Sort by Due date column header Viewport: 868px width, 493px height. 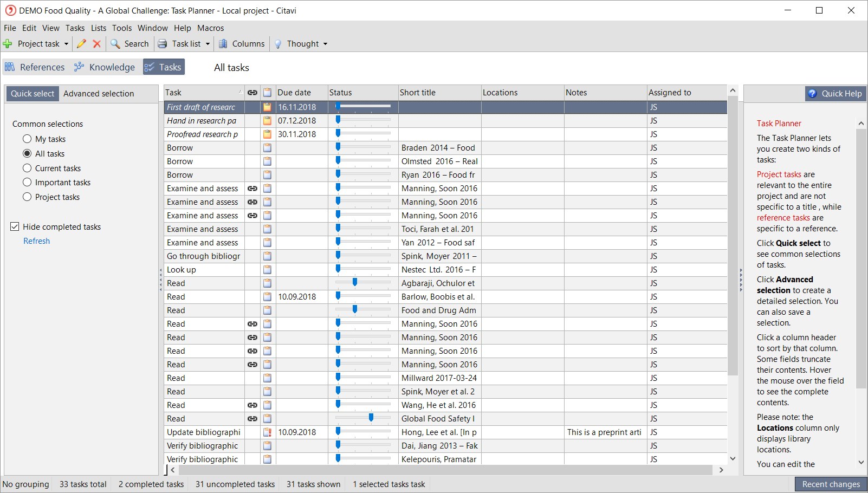(x=302, y=93)
